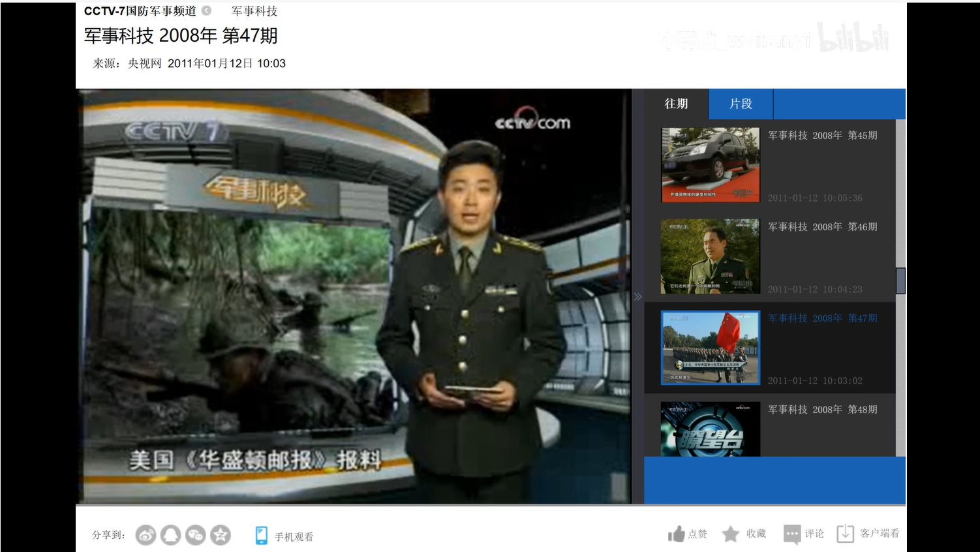Click the 客户端看 download icon
Image resolution: width=980 pixels, height=552 pixels.
pyautogui.click(x=845, y=534)
